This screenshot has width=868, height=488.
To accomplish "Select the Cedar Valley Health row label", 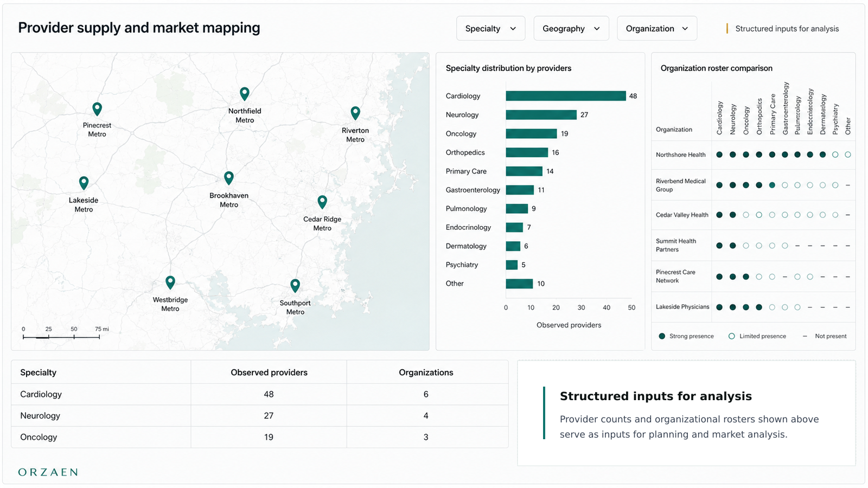I will [x=682, y=215].
